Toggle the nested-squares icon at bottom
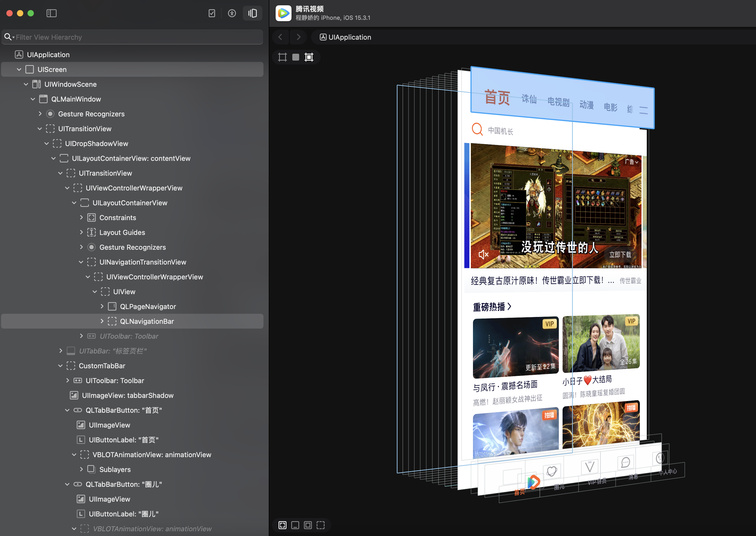Image resolution: width=756 pixels, height=536 pixels. pyautogui.click(x=308, y=525)
